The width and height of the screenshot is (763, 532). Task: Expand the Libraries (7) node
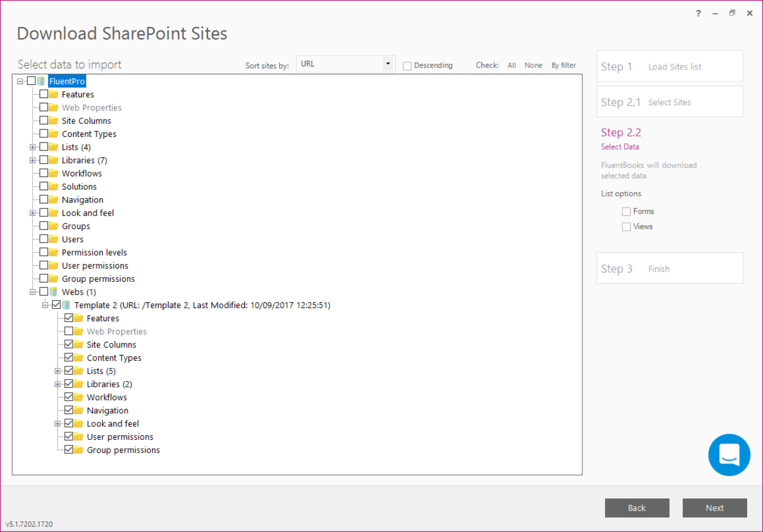33,160
